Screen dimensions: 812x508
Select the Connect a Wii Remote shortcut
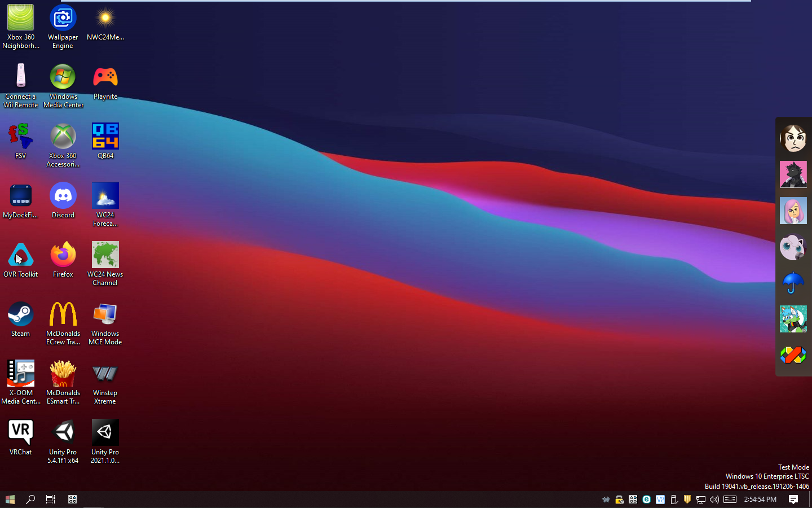coord(21,86)
